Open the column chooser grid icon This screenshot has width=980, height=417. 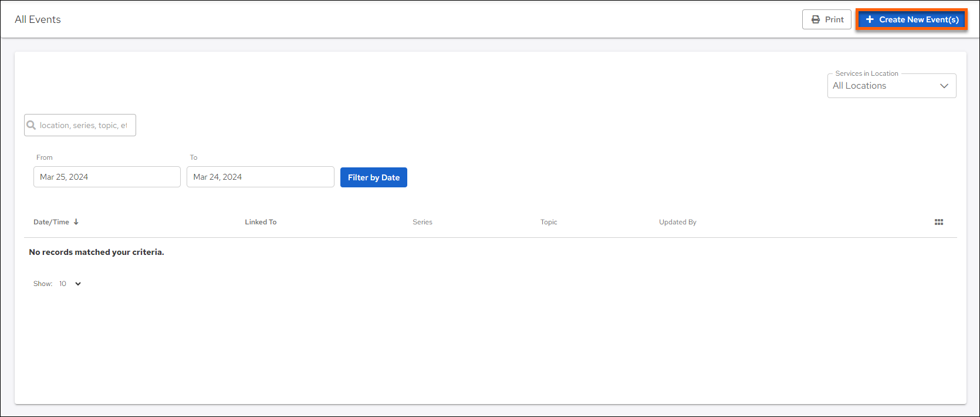(x=939, y=222)
